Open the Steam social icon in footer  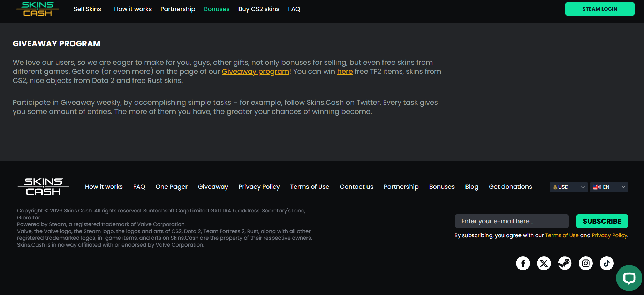tap(565, 263)
